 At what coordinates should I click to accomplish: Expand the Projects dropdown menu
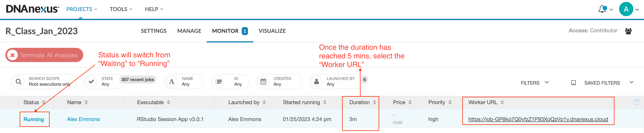[82, 9]
